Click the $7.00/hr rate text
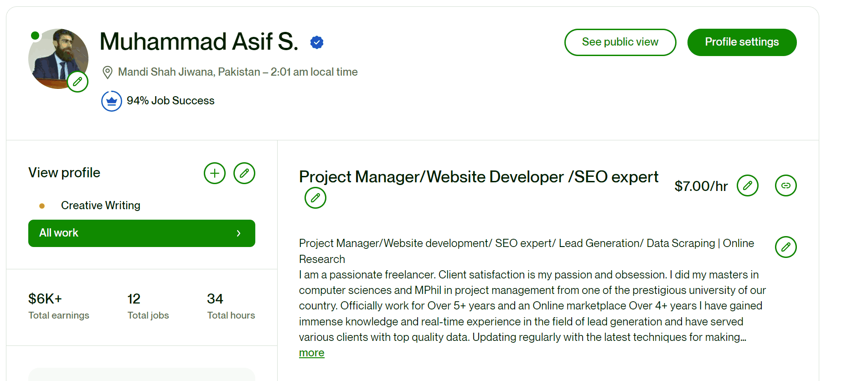Image resolution: width=868 pixels, height=381 pixels. point(701,186)
